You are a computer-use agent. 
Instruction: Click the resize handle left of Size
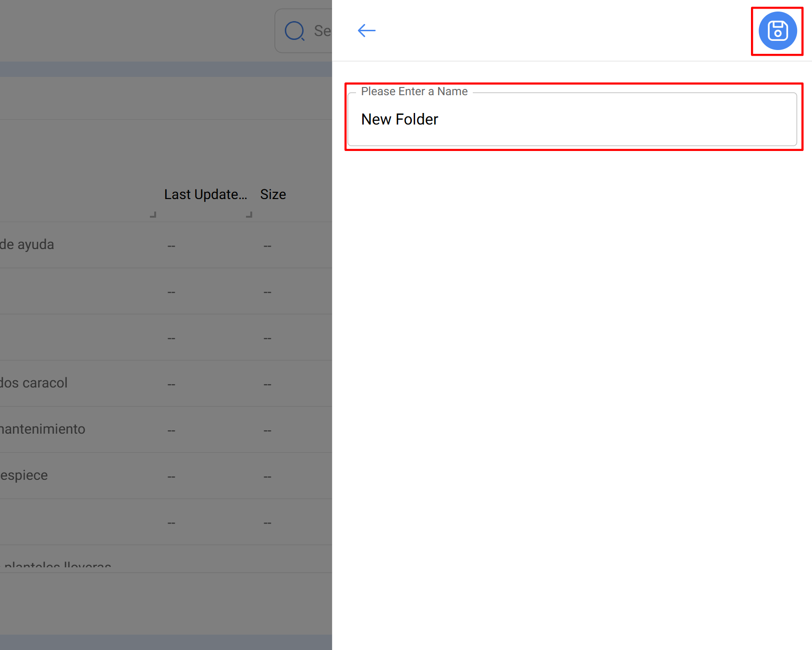(249, 214)
